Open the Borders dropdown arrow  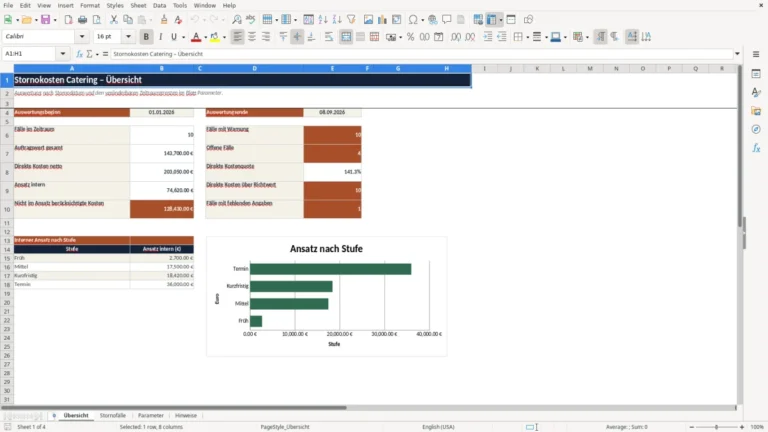pyautogui.click(x=528, y=37)
